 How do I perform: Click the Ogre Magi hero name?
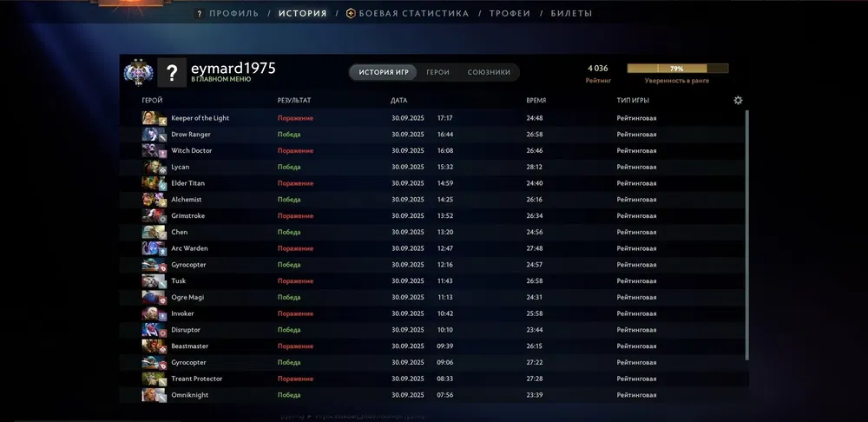[x=187, y=297]
